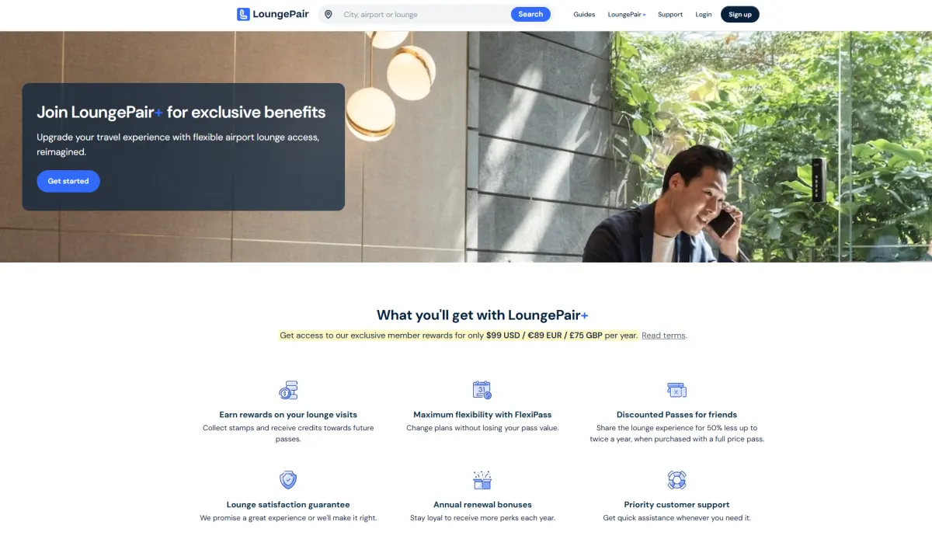Open the Read terms link
Screen dimensions: 932x560
click(663, 336)
